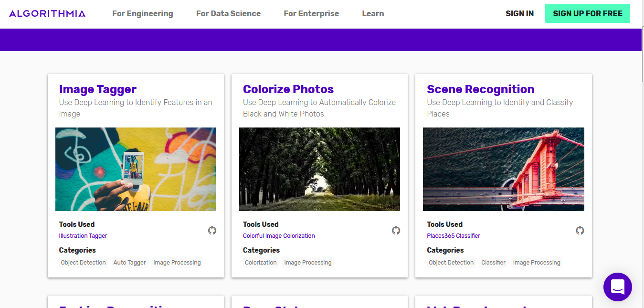Open the chat support bubble

pos(617,287)
